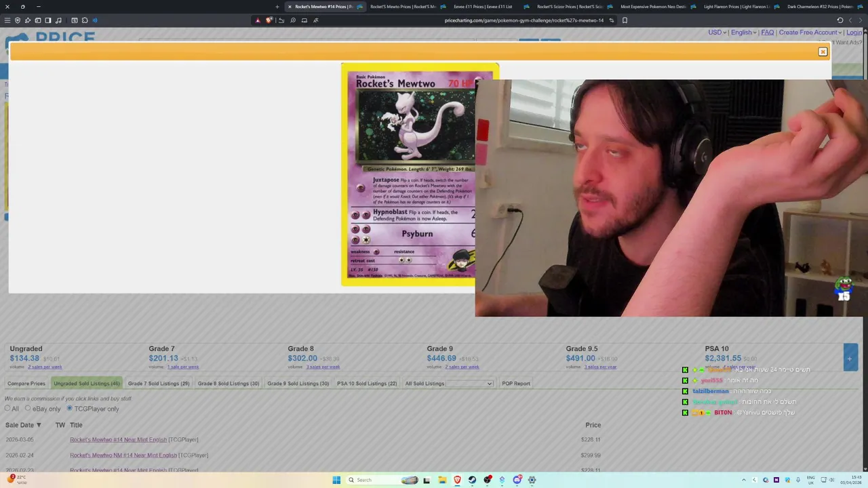Bookmark this page via bookmark icon
This screenshot has height=488, width=868.
(625, 20)
